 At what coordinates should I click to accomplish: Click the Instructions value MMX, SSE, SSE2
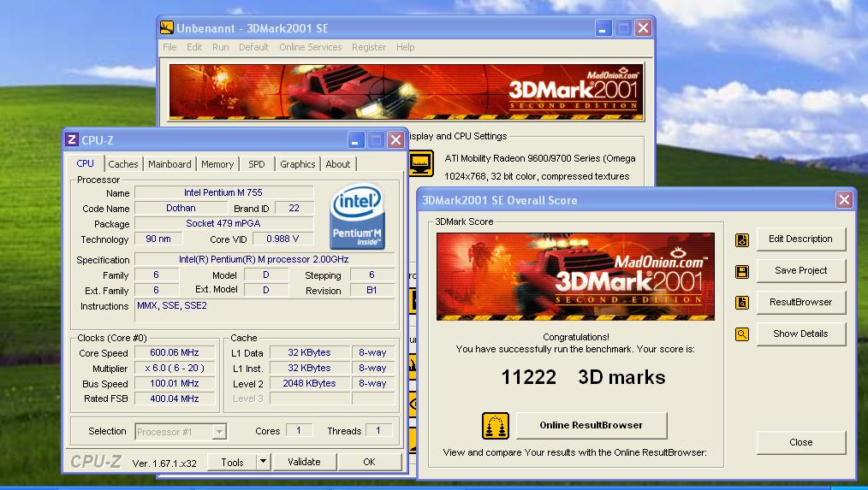(264, 310)
